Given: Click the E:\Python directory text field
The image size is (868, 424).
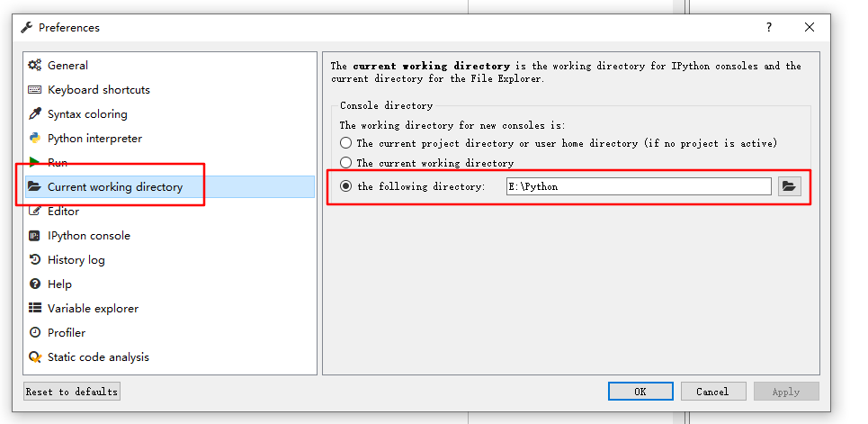Looking at the screenshot, I should (x=639, y=186).
